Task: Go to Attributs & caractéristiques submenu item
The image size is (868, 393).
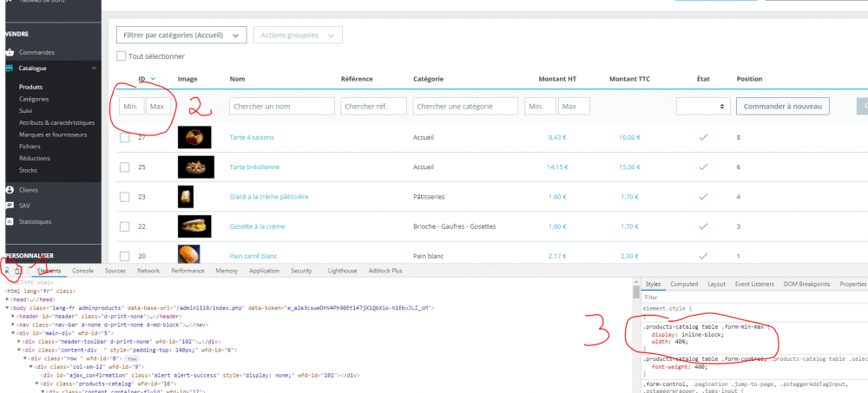Action: coord(57,122)
